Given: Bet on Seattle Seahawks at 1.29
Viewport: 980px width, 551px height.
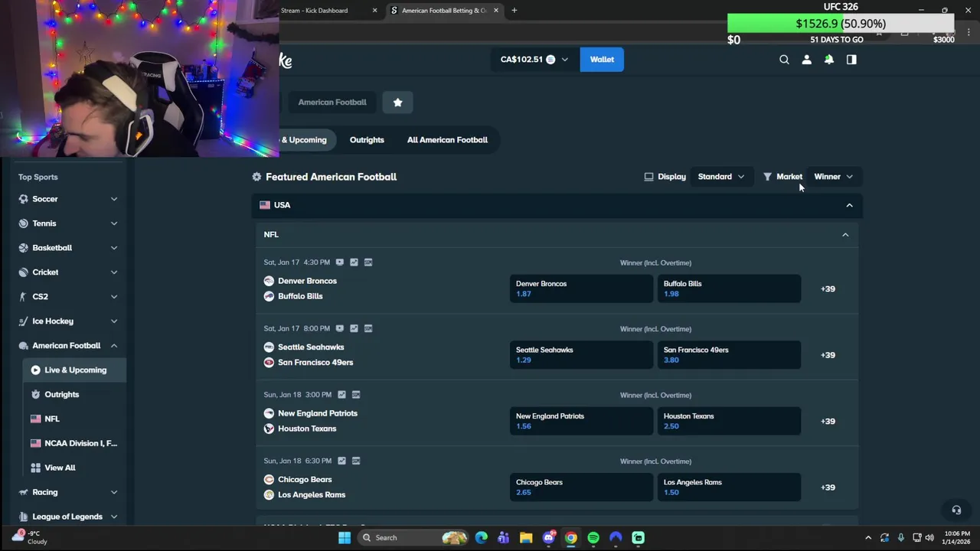Looking at the screenshot, I should click(581, 355).
